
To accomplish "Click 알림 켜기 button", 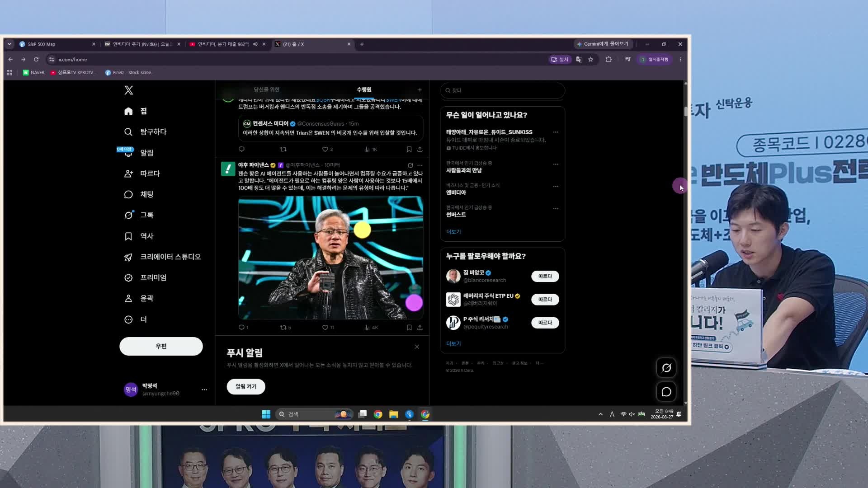I will click(246, 386).
